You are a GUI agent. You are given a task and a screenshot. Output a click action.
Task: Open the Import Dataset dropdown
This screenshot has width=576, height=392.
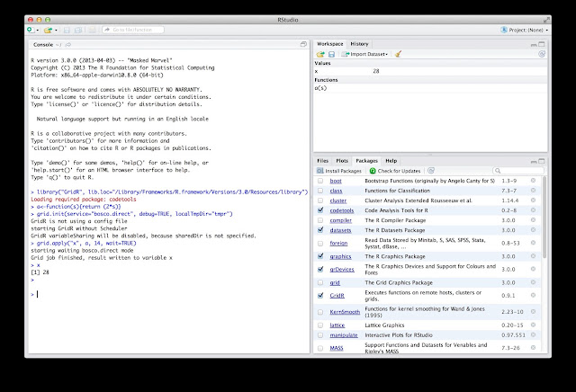(364, 54)
